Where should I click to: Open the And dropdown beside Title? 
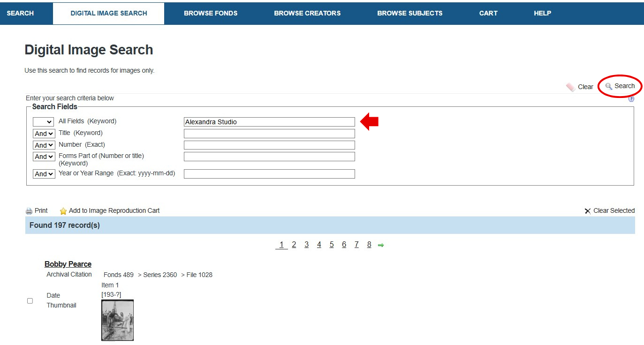click(x=44, y=134)
